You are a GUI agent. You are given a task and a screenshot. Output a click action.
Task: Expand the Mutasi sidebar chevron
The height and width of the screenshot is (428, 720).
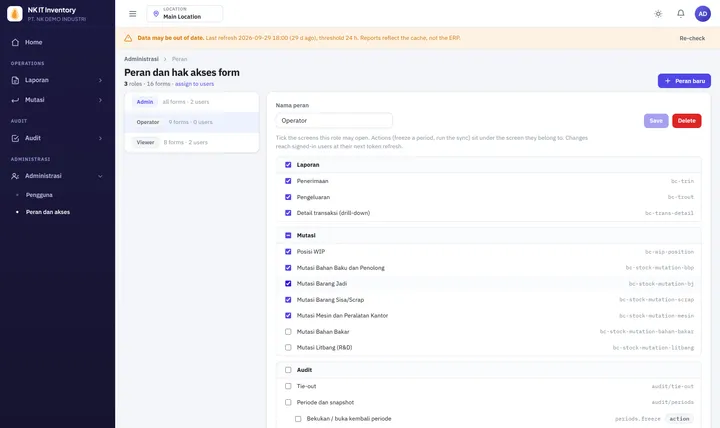point(100,100)
